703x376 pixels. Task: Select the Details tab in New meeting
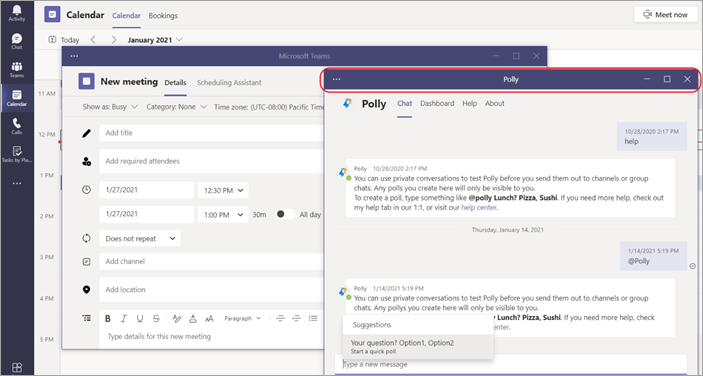(x=175, y=82)
